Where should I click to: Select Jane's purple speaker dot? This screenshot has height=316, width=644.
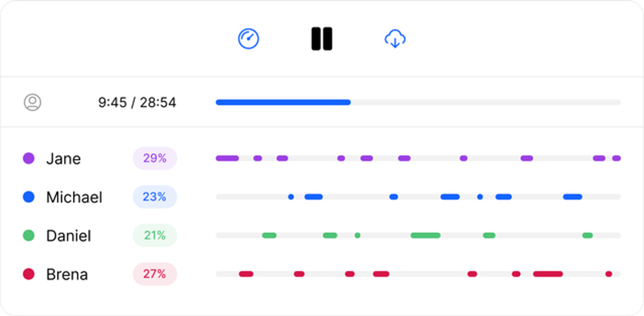(28, 158)
